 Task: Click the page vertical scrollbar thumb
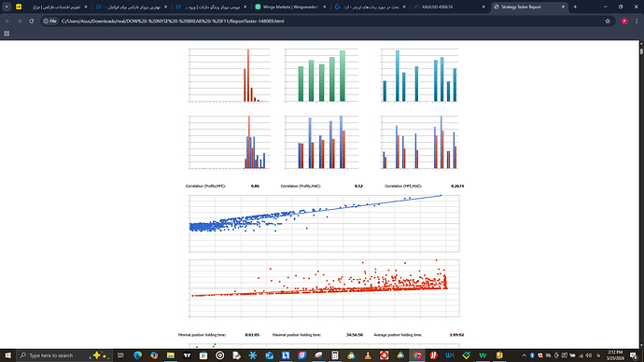coord(641,51)
